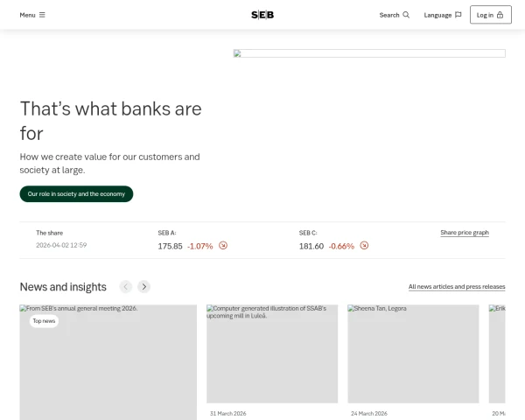The width and height of the screenshot is (525, 420).
Task: Click the Log in button
Action: click(x=491, y=15)
